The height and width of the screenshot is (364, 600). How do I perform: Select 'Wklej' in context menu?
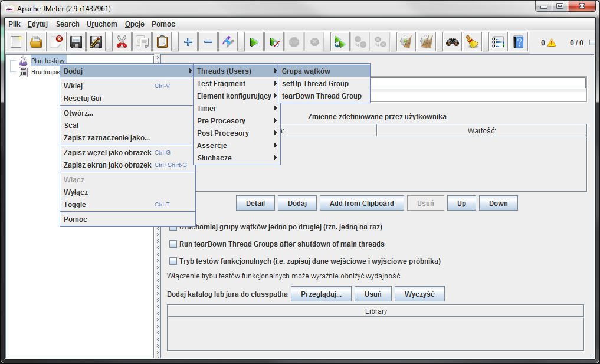127,86
